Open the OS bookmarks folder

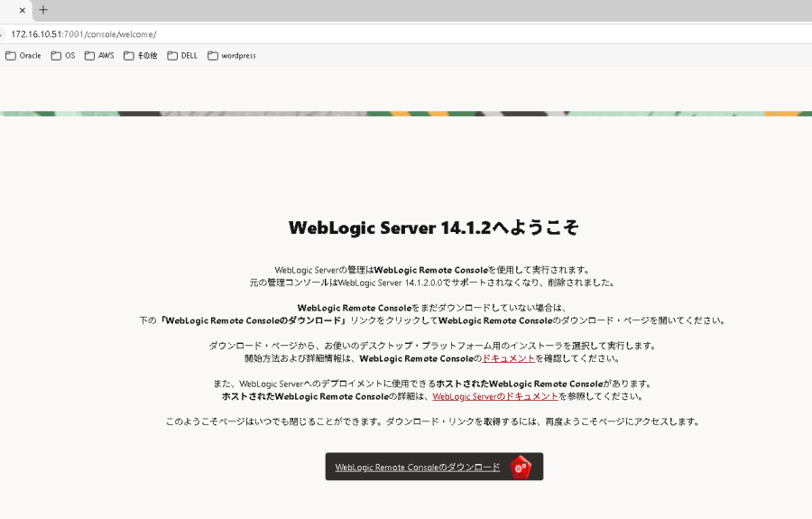(x=63, y=55)
